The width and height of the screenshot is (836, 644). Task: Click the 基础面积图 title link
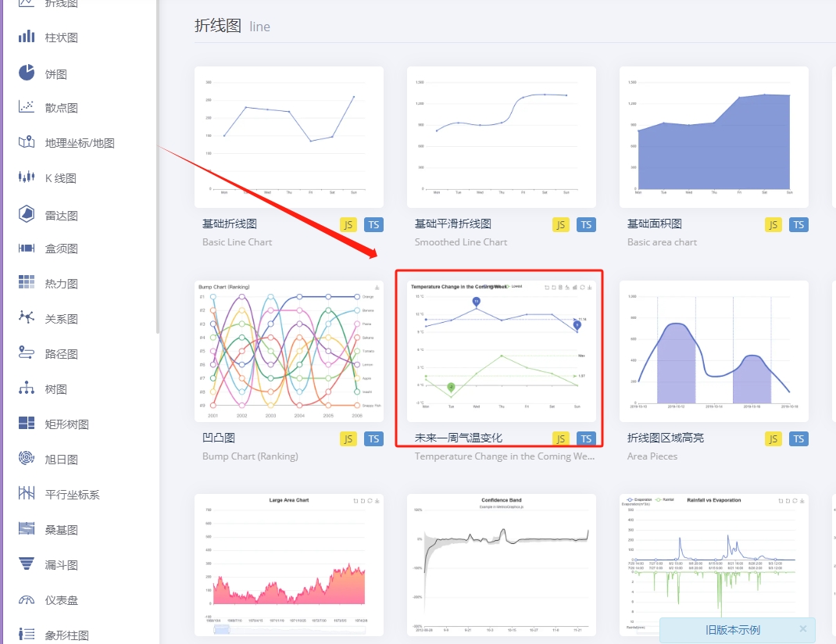655,224
